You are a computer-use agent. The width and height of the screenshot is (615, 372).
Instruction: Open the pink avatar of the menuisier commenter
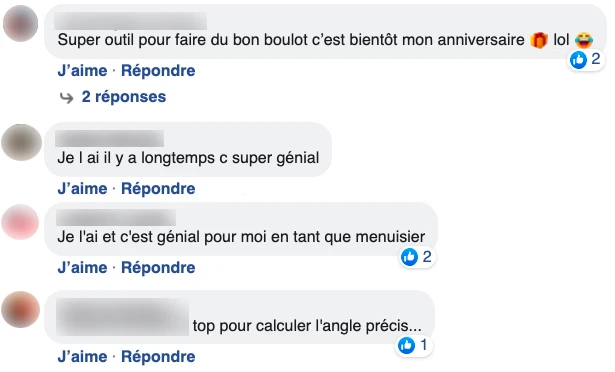click(20, 222)
